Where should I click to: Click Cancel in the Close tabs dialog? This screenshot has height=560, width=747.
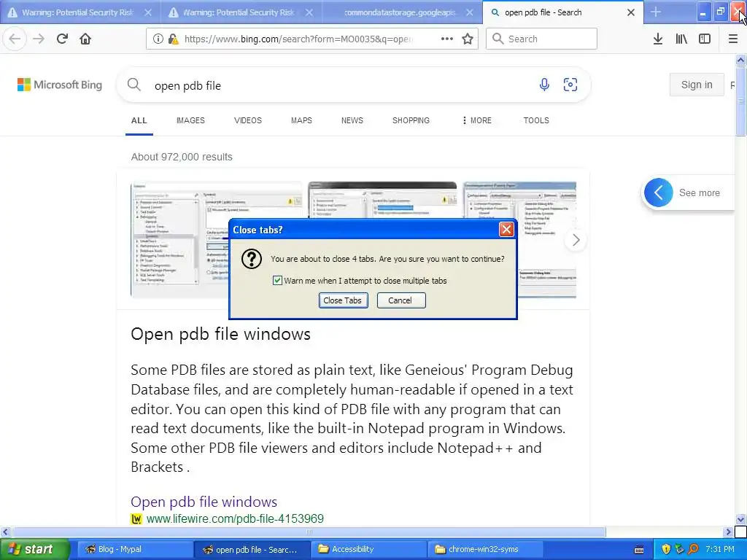[401, 300]
